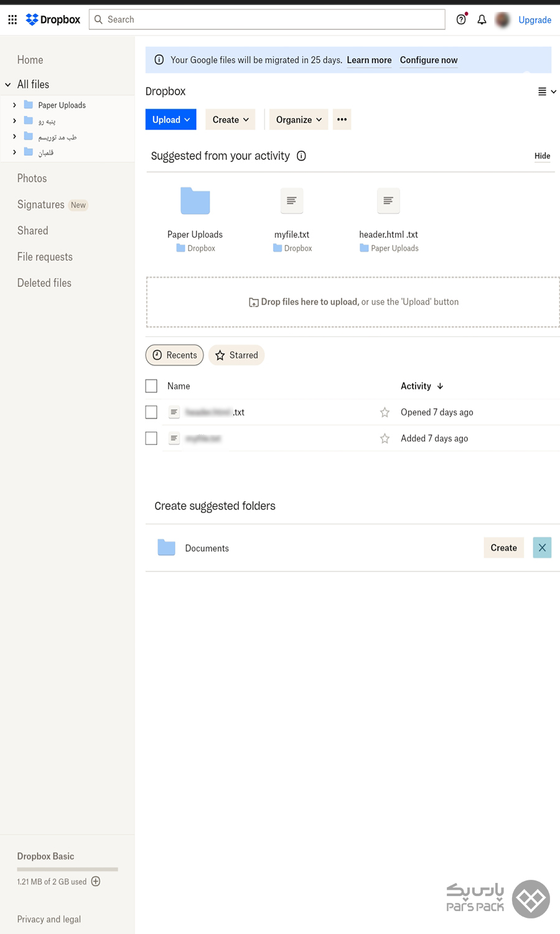Click the search magnifier icon

tap(98, 19)
